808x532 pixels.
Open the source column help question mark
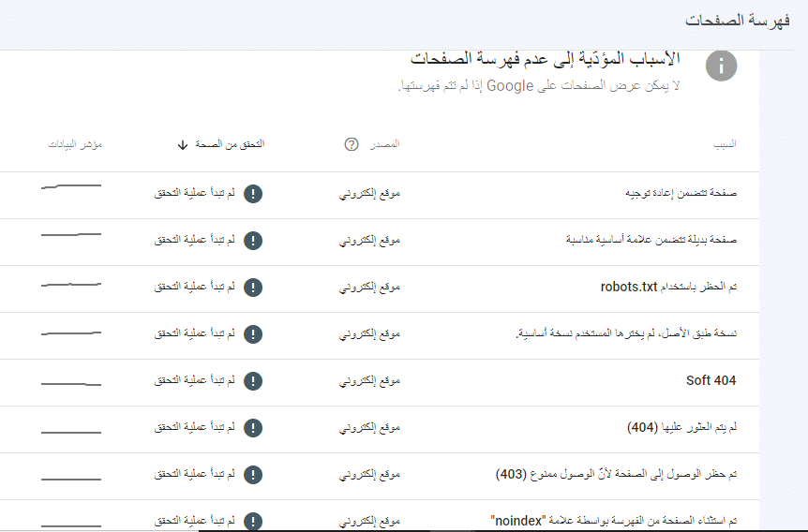tap(351, 144)
